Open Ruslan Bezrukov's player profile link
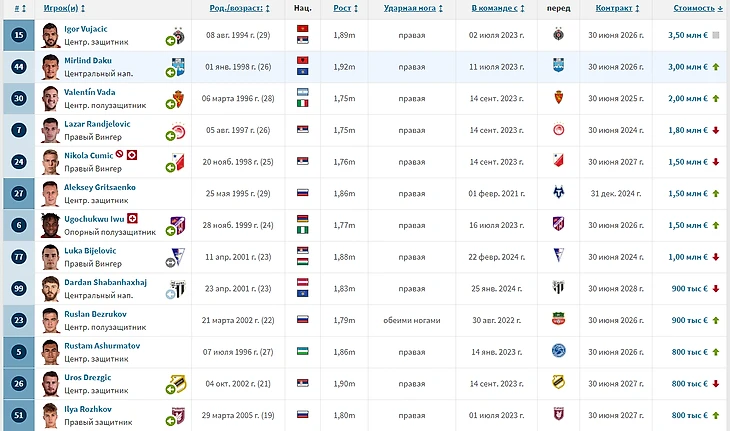The image size is (730, 431). [x=93, y=315]
